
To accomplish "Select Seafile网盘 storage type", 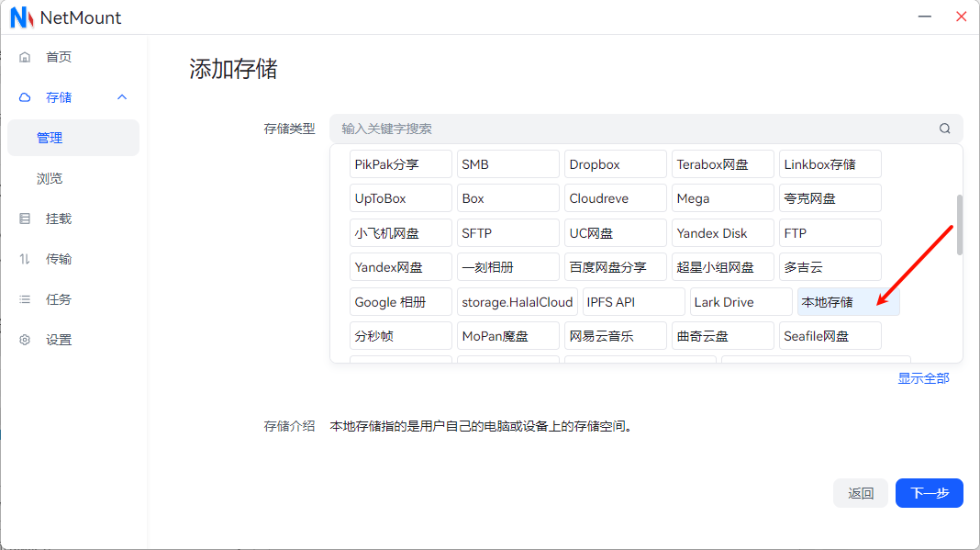I will point(830,336).
